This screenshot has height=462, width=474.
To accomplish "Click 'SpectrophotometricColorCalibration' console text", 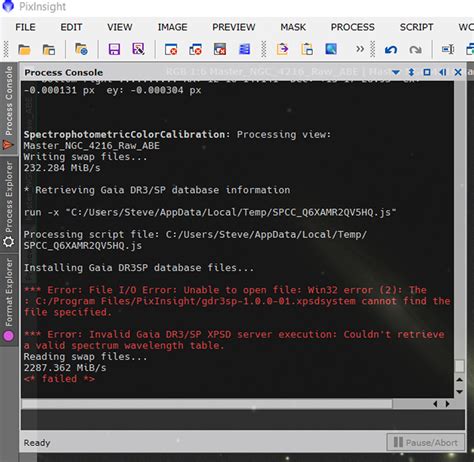I will (124, 134).
